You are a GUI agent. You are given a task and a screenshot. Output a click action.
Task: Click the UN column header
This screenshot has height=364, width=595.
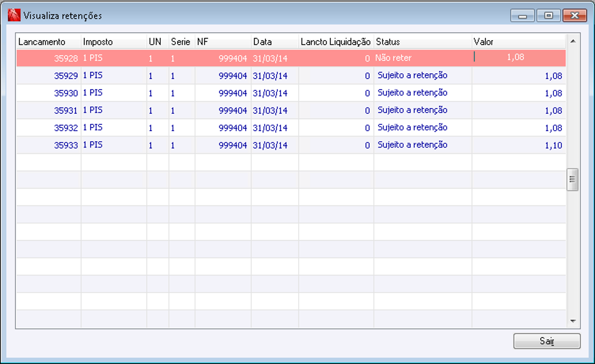pyautogui.click(x=158, y=42)
